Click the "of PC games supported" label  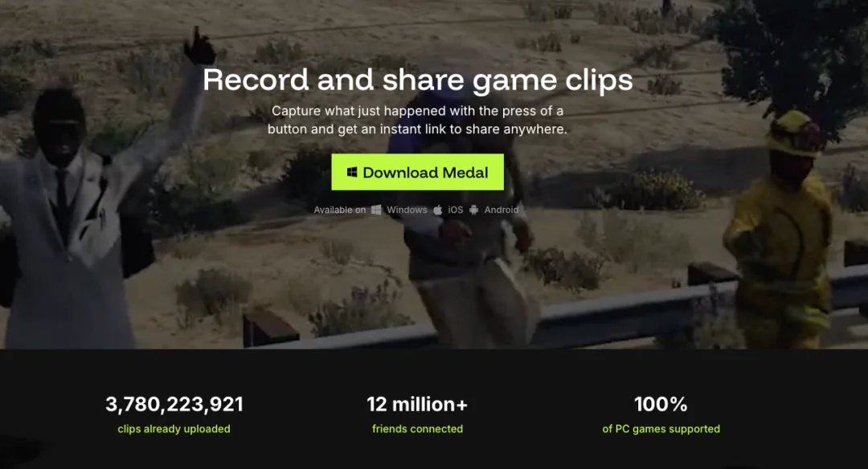pyautogui.click(x=661, y=429)
